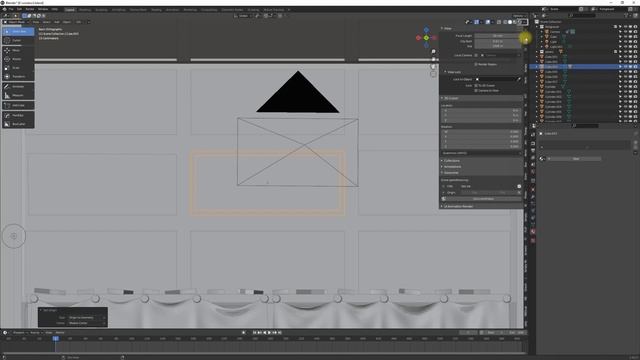Select the Rotate tool
The image size is (640, 360).
pyautogui.click(x=18, y=59)
